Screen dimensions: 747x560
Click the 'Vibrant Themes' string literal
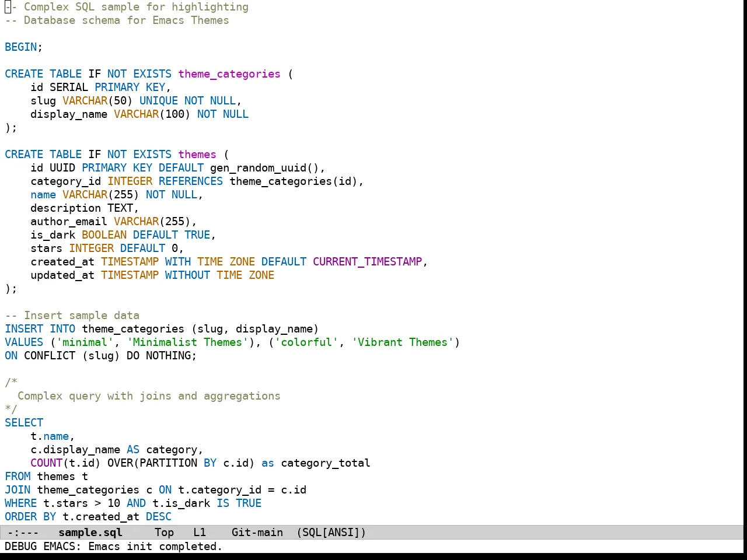(x=403, y=342)
